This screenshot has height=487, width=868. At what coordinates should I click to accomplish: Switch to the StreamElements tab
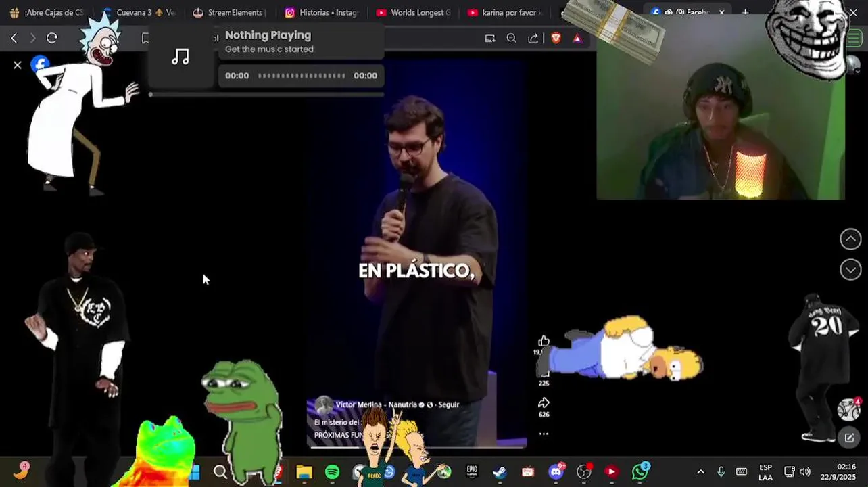click(230, 12)
